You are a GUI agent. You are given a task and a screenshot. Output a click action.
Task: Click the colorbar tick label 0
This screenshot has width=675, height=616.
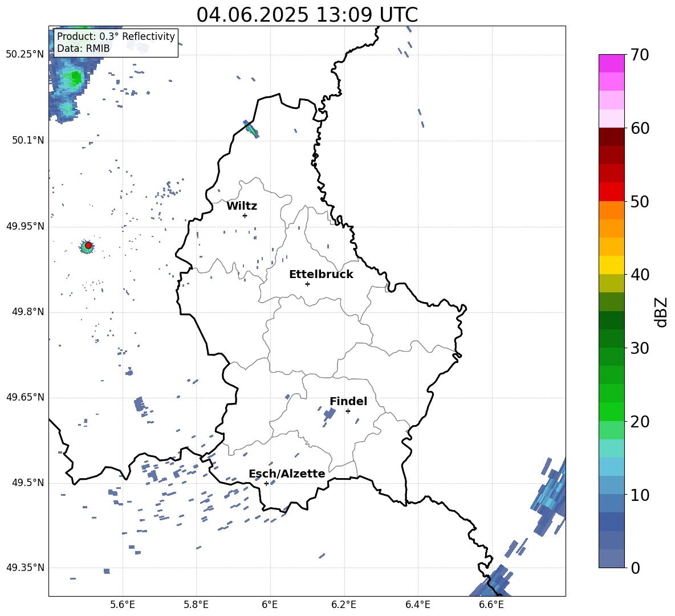(x=636, y=568)
